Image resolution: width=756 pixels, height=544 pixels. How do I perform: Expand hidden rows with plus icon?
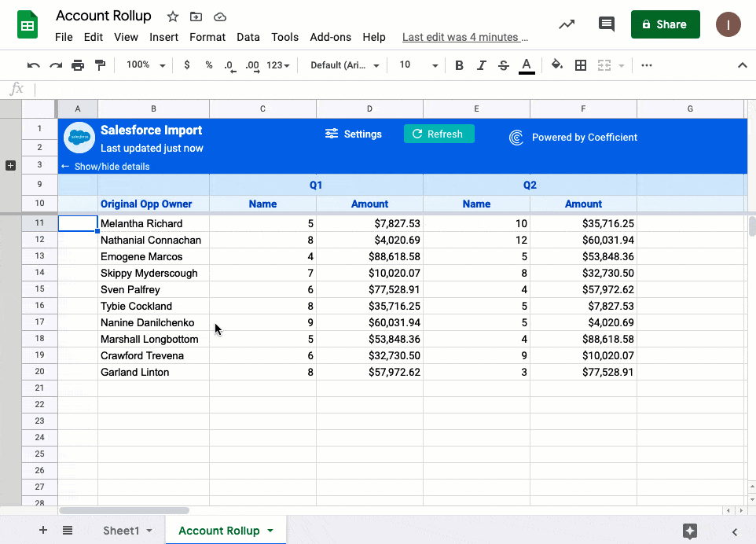coord(10,165)
